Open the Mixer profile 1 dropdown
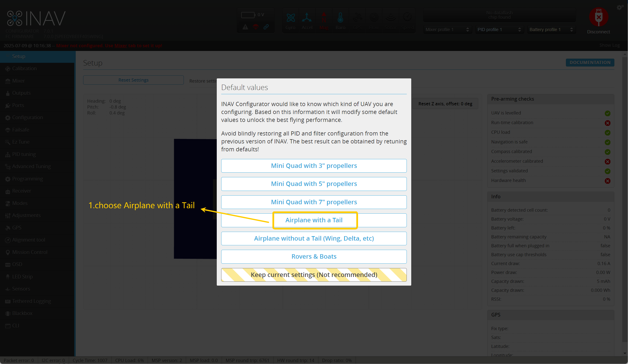 tap(447, 30)
